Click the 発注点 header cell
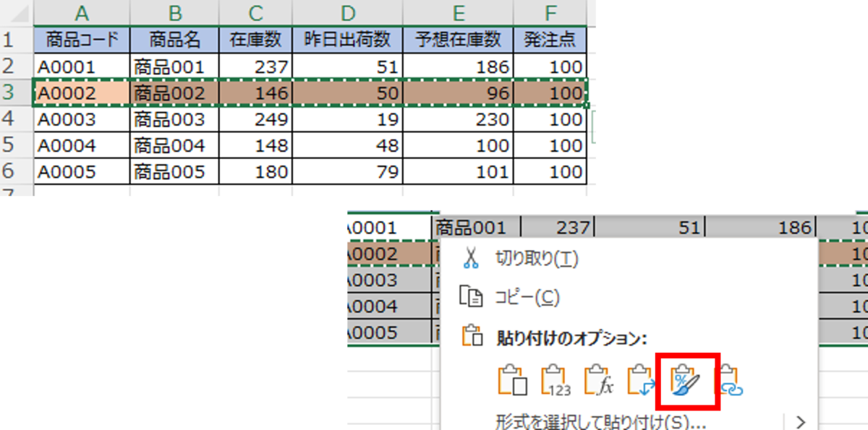The height and width of the screenshot is (430, 868). tap(550, 40)
